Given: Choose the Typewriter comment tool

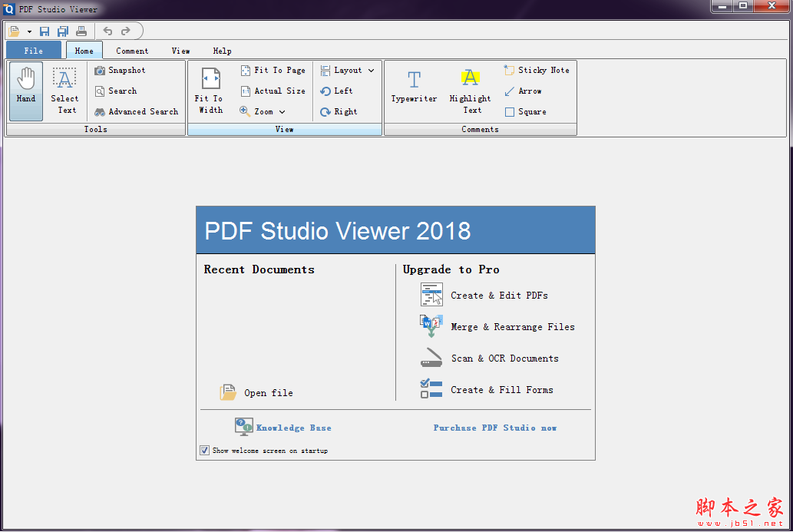Looking at the screenshot, I should [414, 87].
